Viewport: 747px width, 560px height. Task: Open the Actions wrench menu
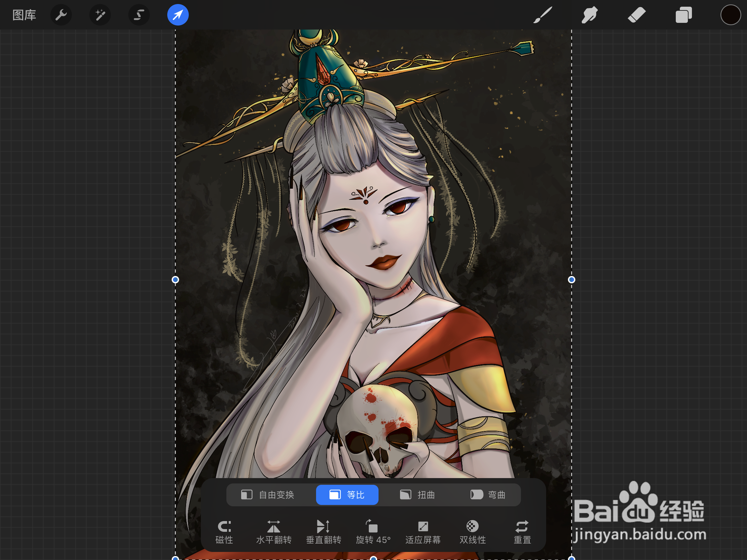point(61,15)
